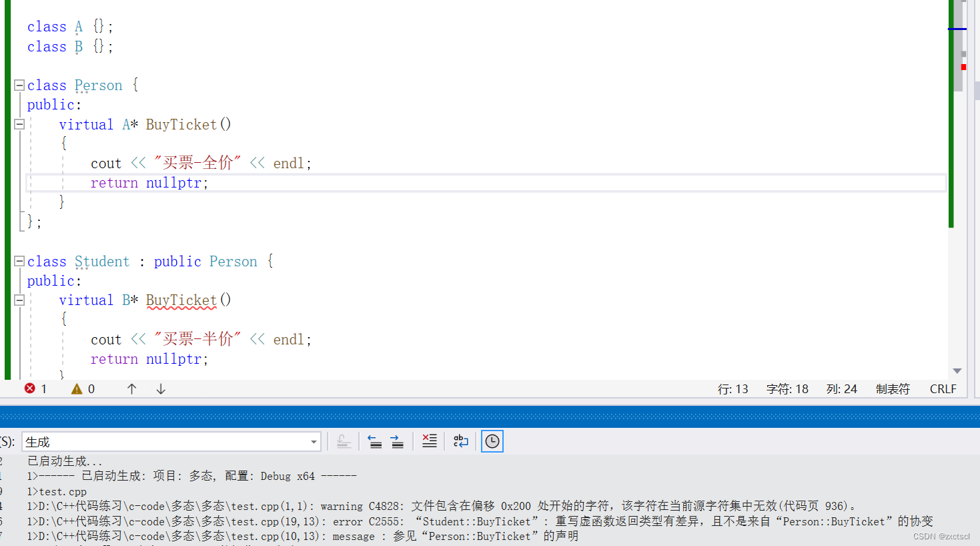Toggle word wrap in output pane

[460, 441]
